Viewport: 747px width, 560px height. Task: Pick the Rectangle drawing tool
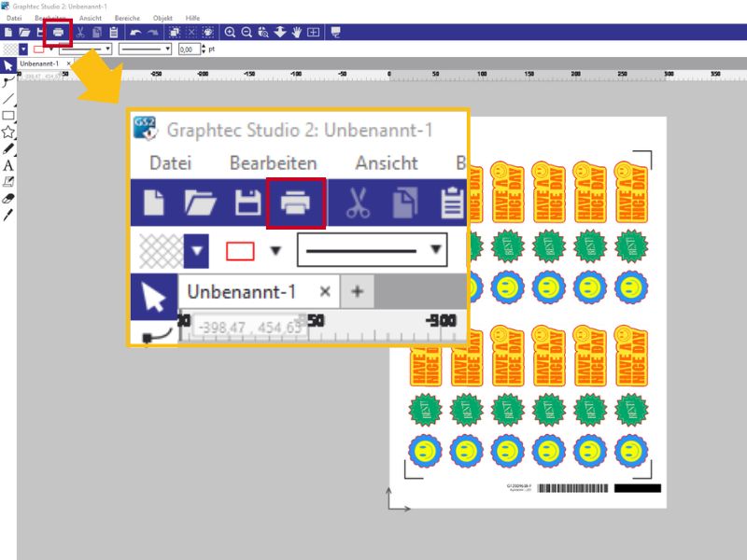(x=8, y=115)
